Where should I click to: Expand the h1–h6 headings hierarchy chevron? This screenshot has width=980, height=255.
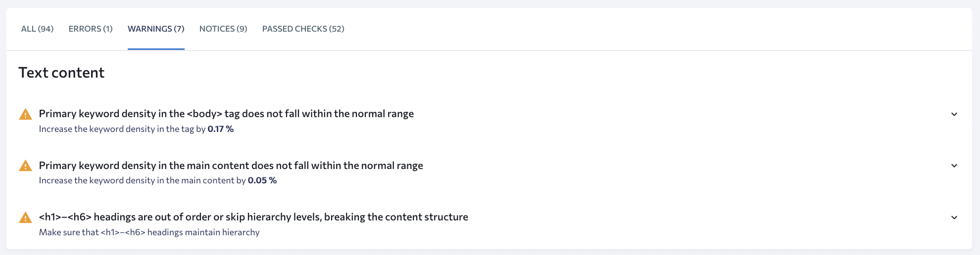click(x=954, y=217)
